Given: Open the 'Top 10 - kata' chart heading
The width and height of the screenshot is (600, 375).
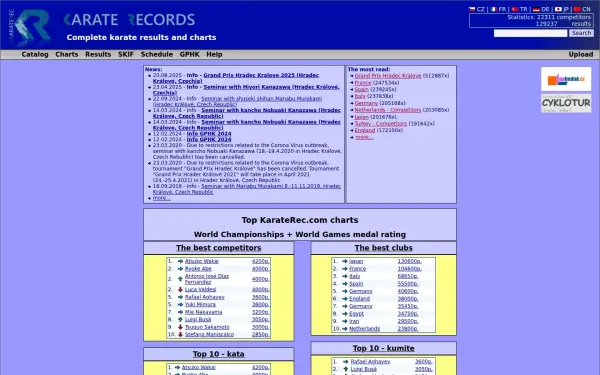Looking at the screenshot, I should tap(218, 354).
